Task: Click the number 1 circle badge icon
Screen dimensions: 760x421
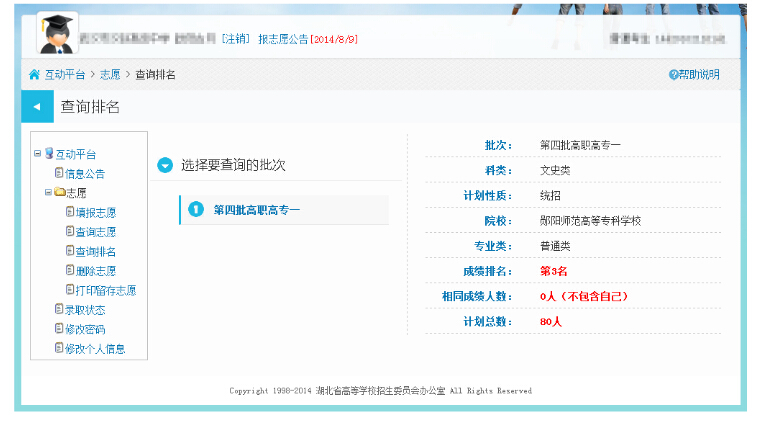Action: (x=196, y=210)
